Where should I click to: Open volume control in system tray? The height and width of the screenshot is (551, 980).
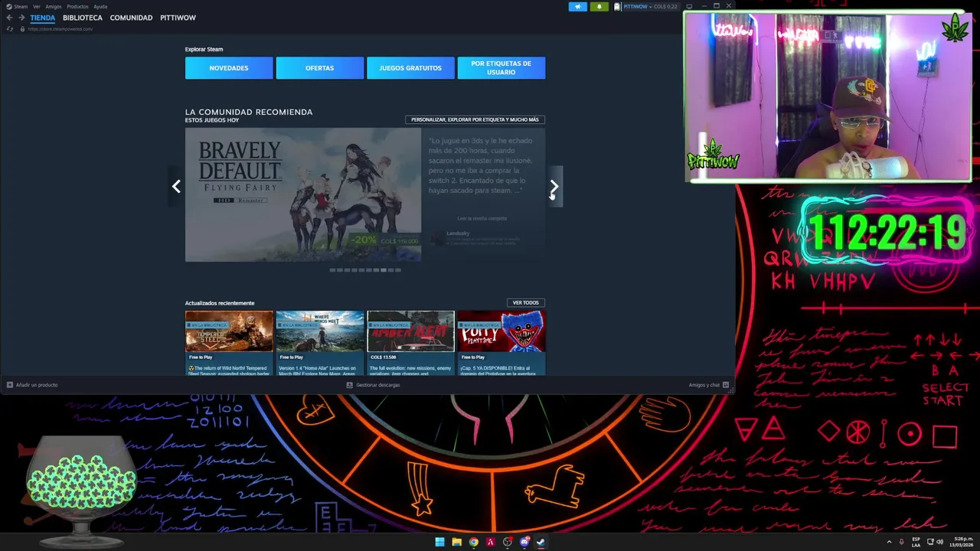(x=939, y=542)
